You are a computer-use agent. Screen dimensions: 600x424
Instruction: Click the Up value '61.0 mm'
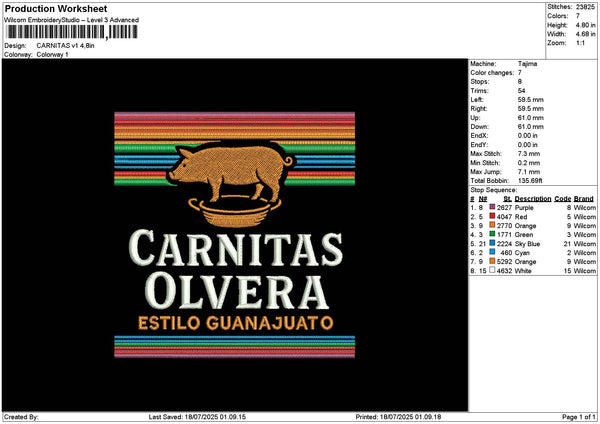(x=530, y=118)
